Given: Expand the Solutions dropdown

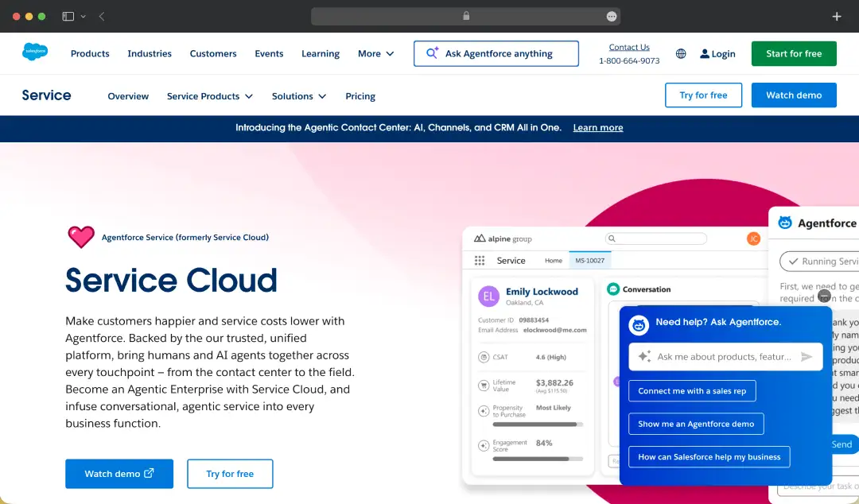Looking at the screenshot, I should point(298,96).
